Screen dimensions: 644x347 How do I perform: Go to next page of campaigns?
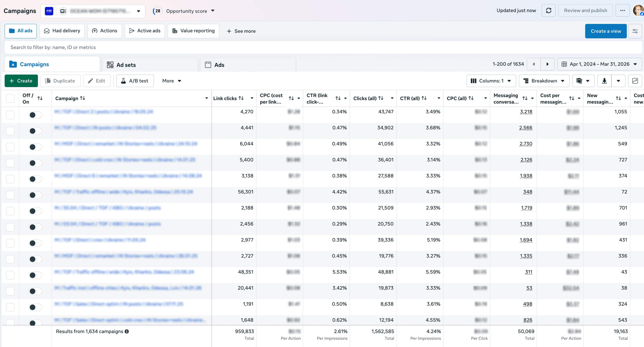547,64
